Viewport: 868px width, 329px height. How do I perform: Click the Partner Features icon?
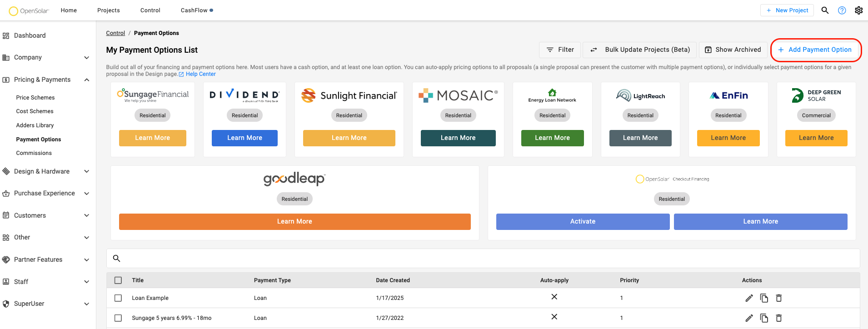(6, 259)
